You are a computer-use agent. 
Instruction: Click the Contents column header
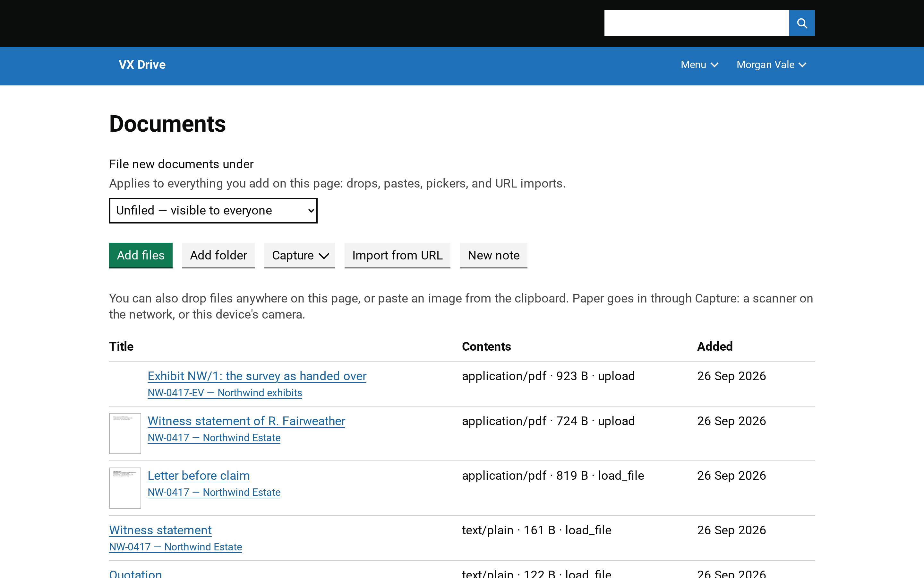[x=486, y=347]
